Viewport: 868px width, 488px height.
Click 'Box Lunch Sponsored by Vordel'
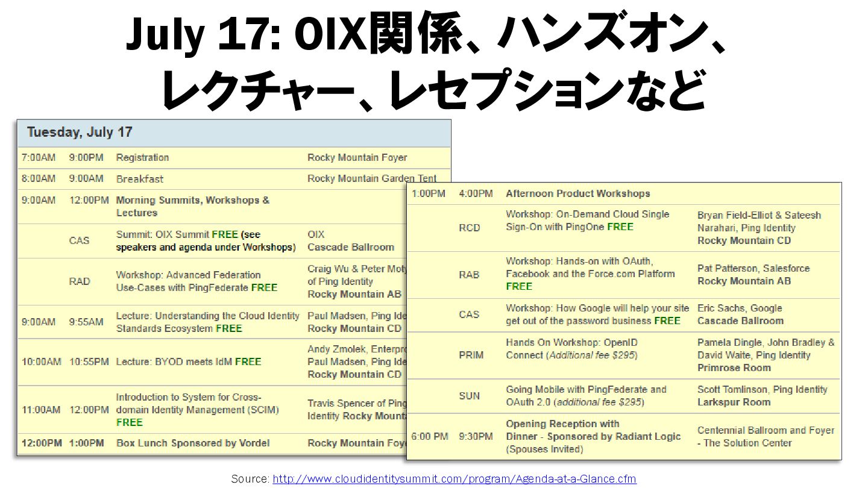(193, 443)
